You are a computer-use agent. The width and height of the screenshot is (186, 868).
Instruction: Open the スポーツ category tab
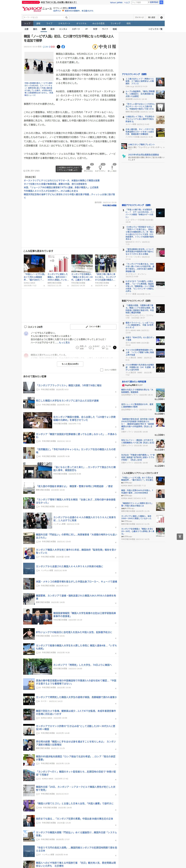[76, 29]
